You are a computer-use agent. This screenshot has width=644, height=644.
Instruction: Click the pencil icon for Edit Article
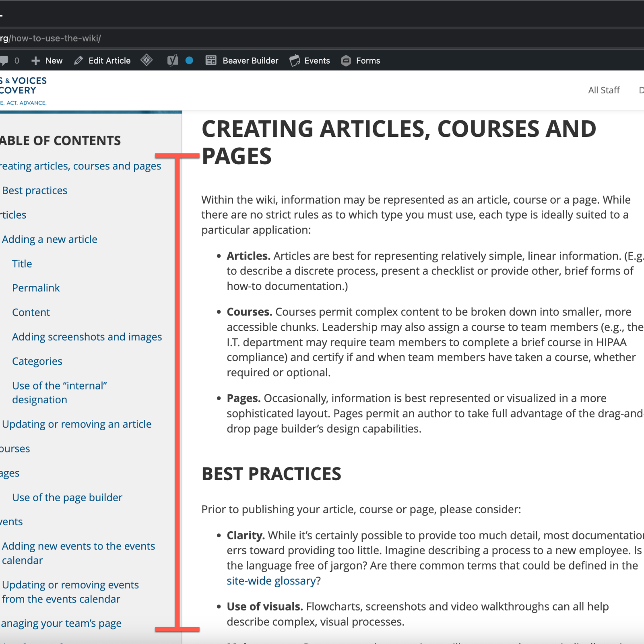coord(78,61)
